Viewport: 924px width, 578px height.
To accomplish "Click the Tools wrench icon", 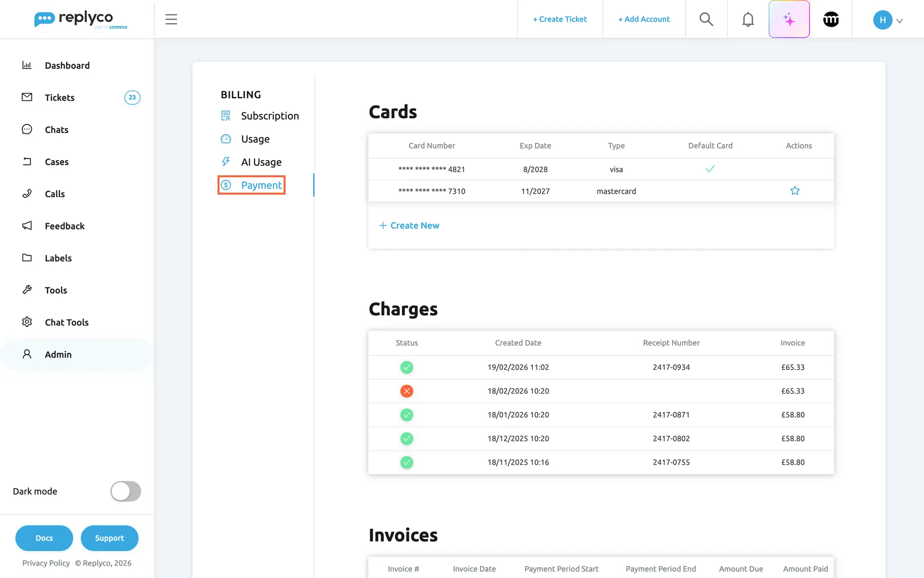I will tap(27, 290).
